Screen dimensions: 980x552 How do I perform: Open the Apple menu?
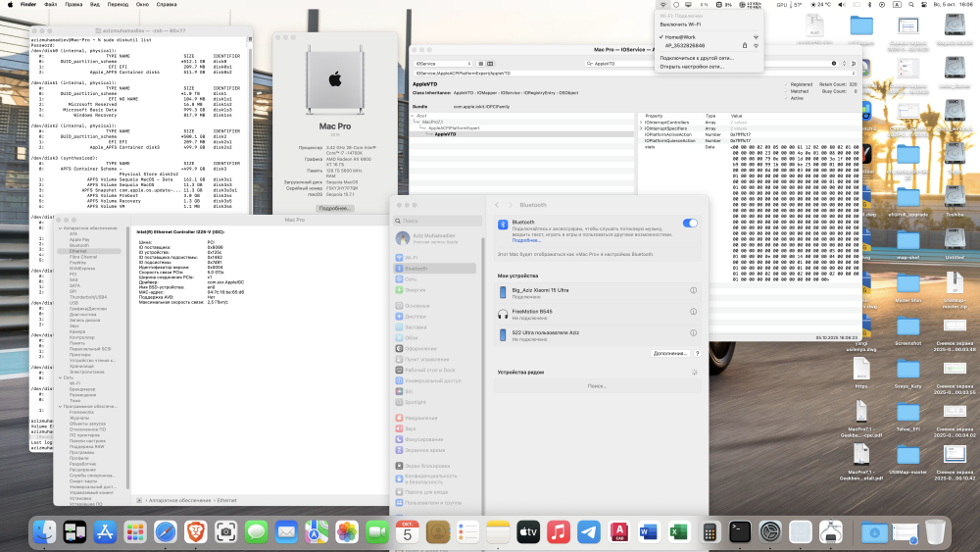[x=10, y=4]
